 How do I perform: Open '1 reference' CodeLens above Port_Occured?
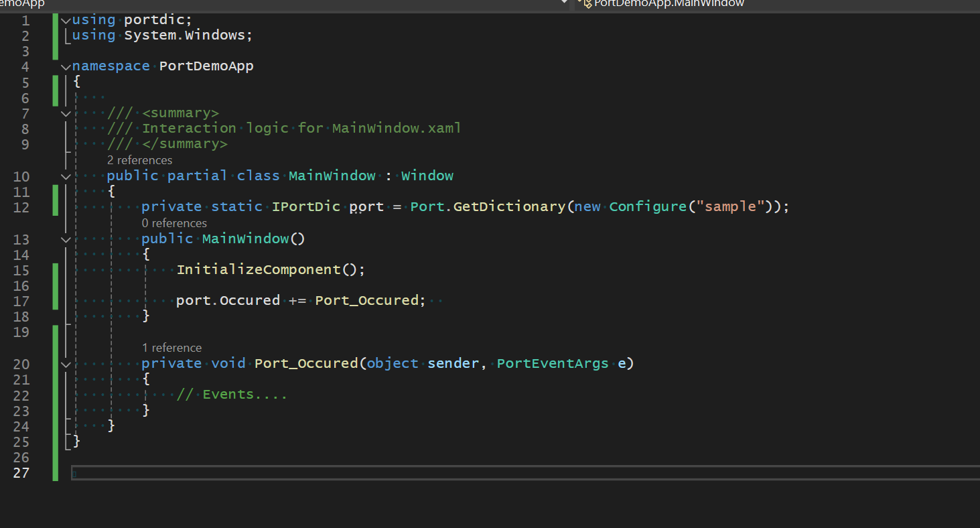[x=171, y=347]
